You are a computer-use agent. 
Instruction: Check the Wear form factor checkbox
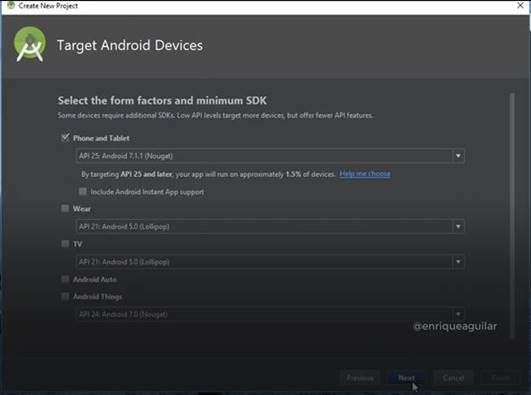point(65,208)
